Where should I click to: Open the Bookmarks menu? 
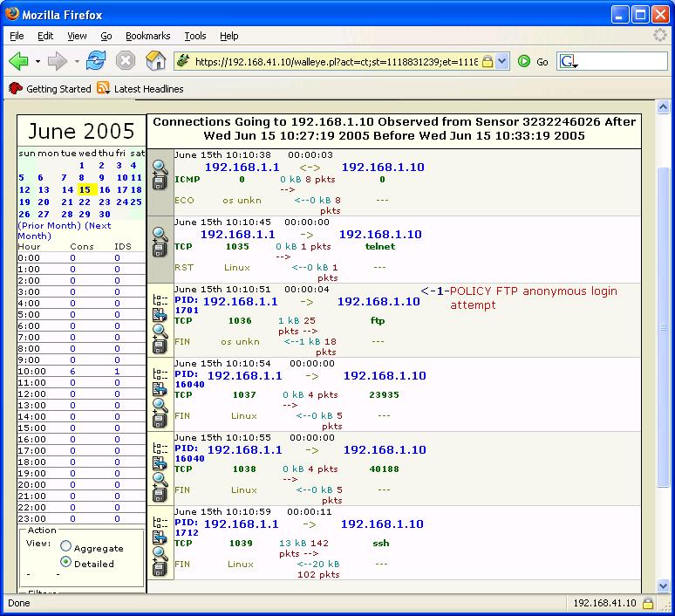tap(147, 36)
